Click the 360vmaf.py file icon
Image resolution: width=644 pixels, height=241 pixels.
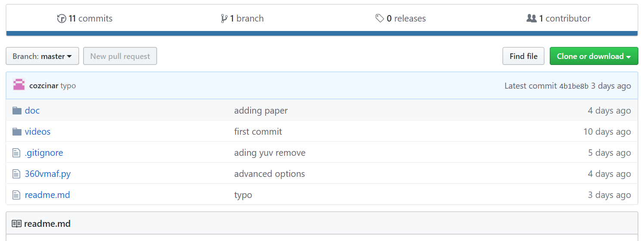(x=16, y=174)
